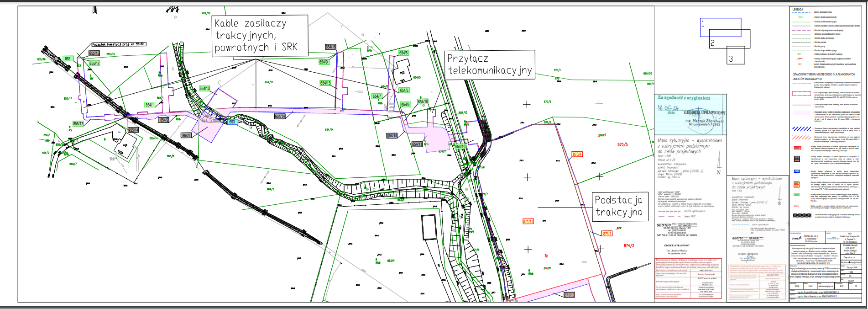The image size is (868, 309).
Task: Select the Przyłącz telekomunikacyjny callout label
Action: pos(490,64)
